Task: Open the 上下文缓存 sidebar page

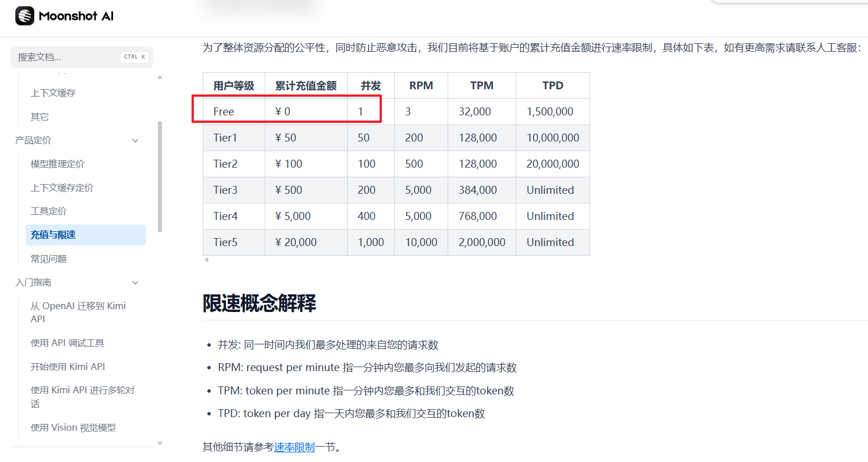Action: coord(53,93)
